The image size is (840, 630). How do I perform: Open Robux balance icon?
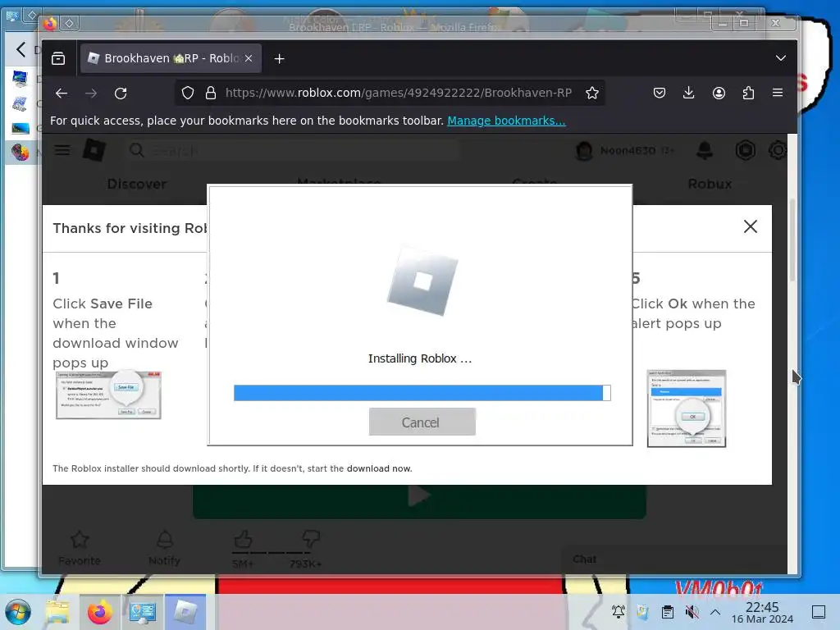tap(745, 151)
